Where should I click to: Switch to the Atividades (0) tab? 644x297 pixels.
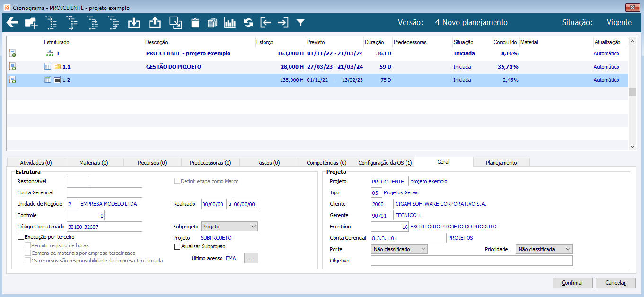[35, 163]
